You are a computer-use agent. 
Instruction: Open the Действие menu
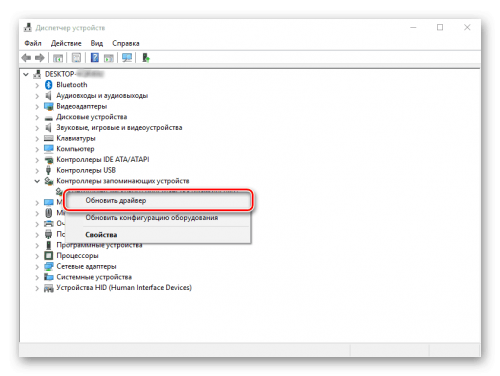(x=66, y=43)
